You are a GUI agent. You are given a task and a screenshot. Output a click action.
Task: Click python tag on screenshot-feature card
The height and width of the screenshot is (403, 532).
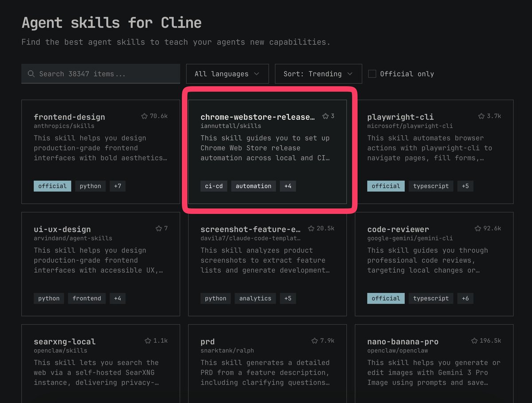(215, 298)
